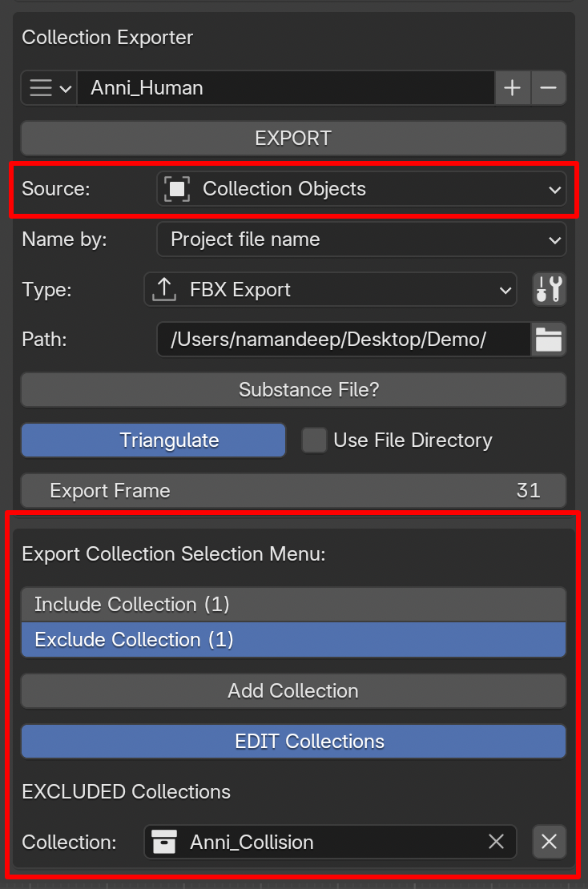Click the Path text field
Screen dimensions: 588x889
coord(344,340)
